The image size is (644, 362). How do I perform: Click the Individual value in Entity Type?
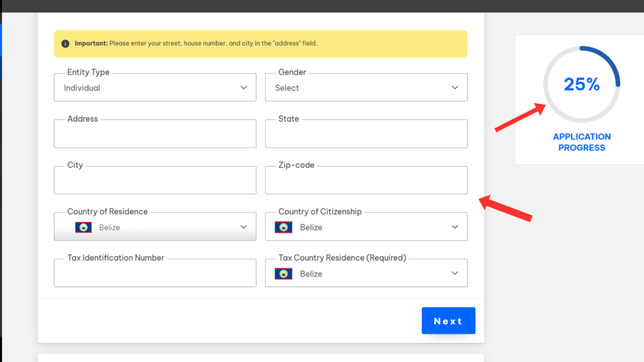coord(82,88)
